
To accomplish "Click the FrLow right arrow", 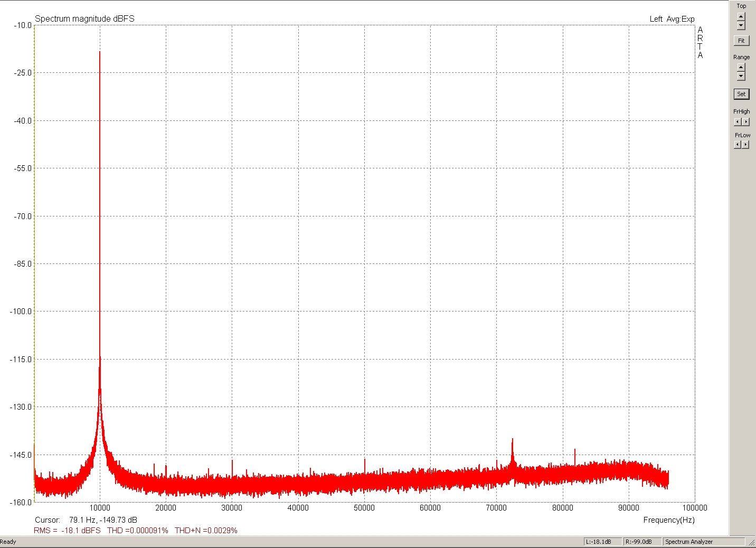I will (745, 145).
